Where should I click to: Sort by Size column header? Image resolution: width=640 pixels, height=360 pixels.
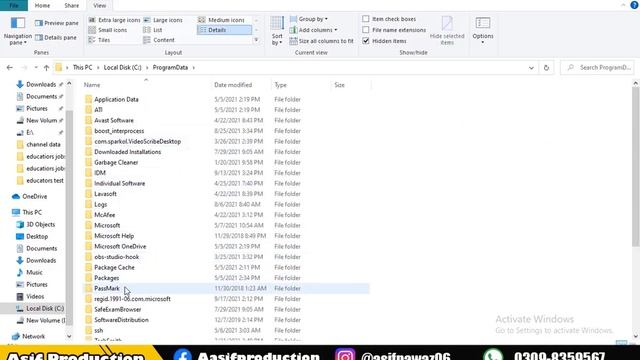pos(340,85)
